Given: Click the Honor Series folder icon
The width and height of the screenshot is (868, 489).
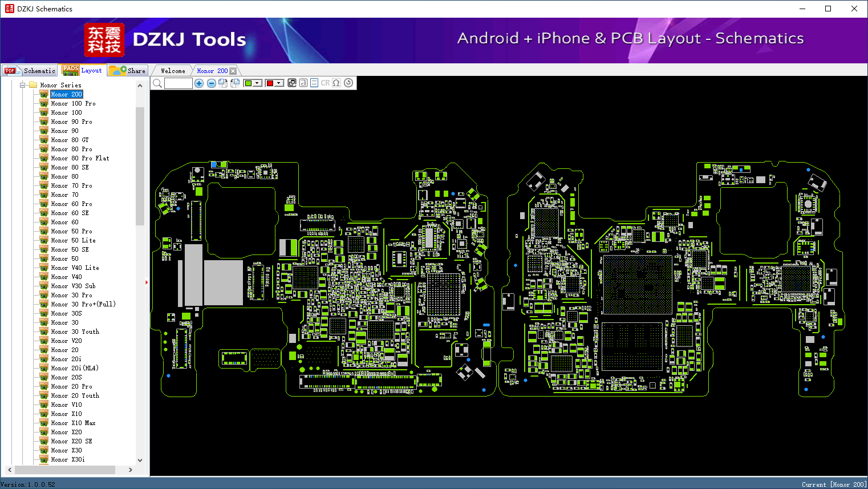Looking at the screenshot, I should 33,85.
